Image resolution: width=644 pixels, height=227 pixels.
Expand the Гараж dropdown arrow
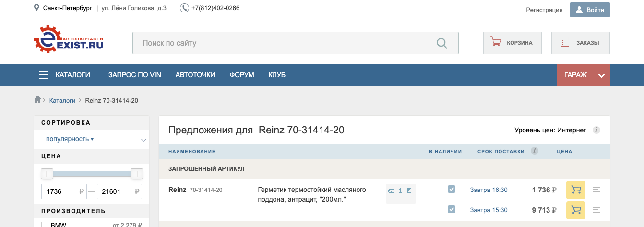click(x=601, y=75)
